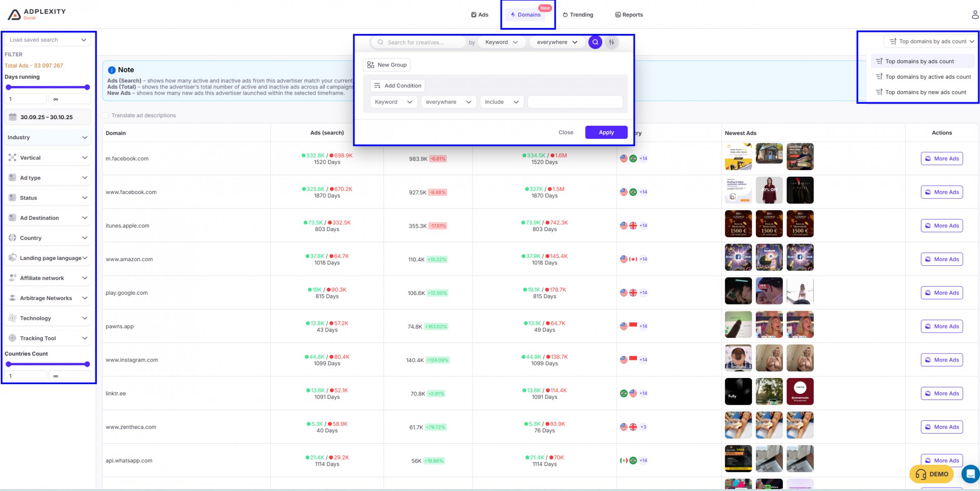Click the Add Condition button

pos(398,86)
